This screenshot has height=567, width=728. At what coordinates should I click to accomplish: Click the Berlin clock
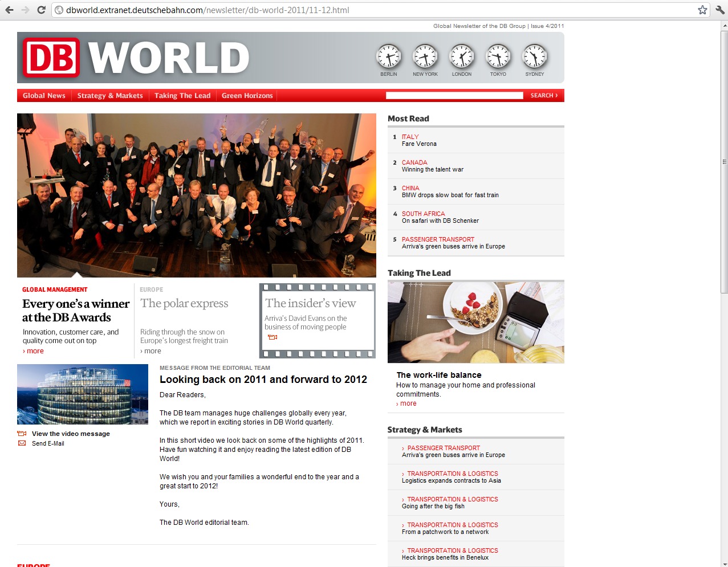tap(389, 56)
